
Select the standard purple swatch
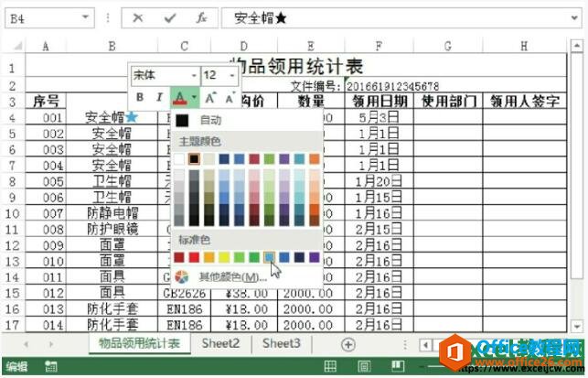[315, 257]
